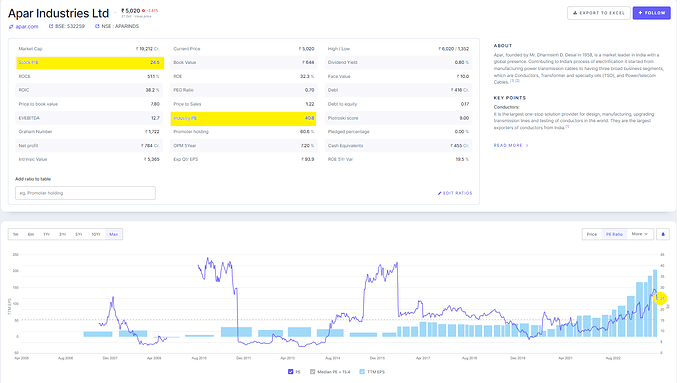Select the 5Yr chart time range
This screenshot has height=383, width=690.
coord(79,234)
